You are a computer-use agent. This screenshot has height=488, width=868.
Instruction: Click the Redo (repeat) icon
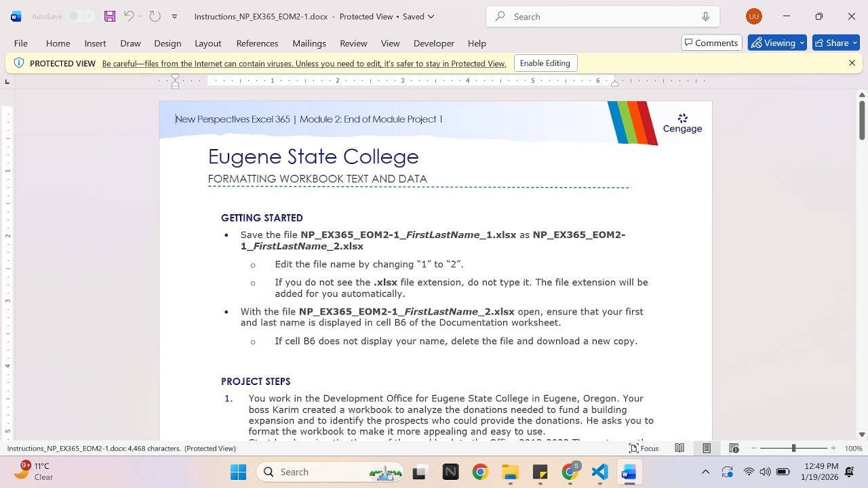[155, 16]
